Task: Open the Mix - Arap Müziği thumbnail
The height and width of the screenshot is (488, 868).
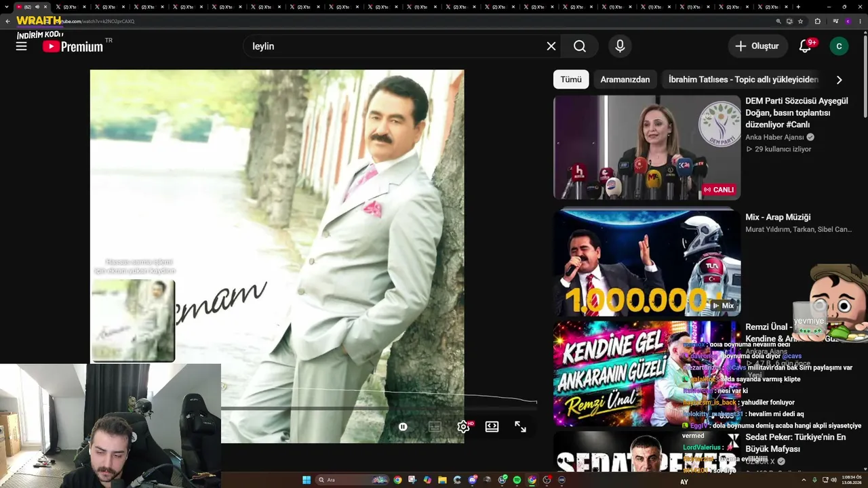Action: (647, 263)
